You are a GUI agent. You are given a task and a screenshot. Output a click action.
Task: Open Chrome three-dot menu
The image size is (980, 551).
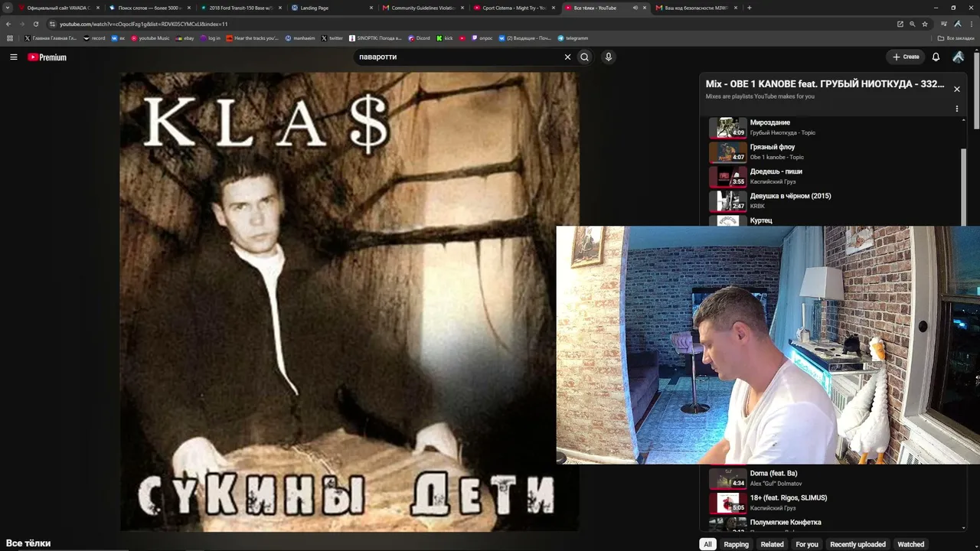tap(970, 24)
